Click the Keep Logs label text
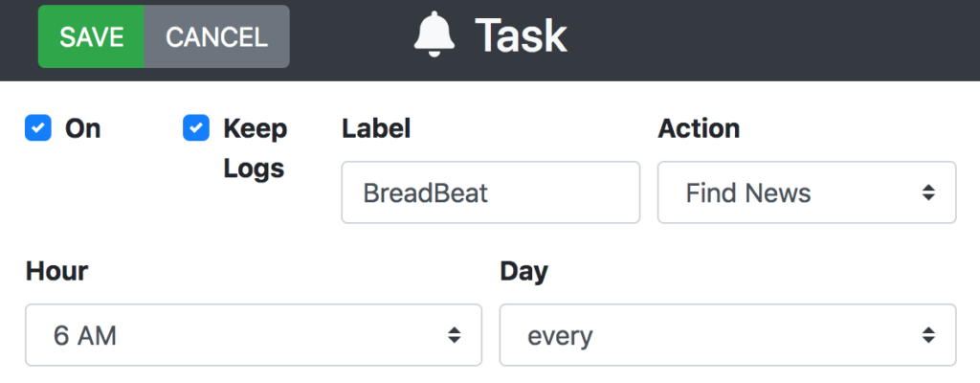980x383 pixels. point(255,148)
